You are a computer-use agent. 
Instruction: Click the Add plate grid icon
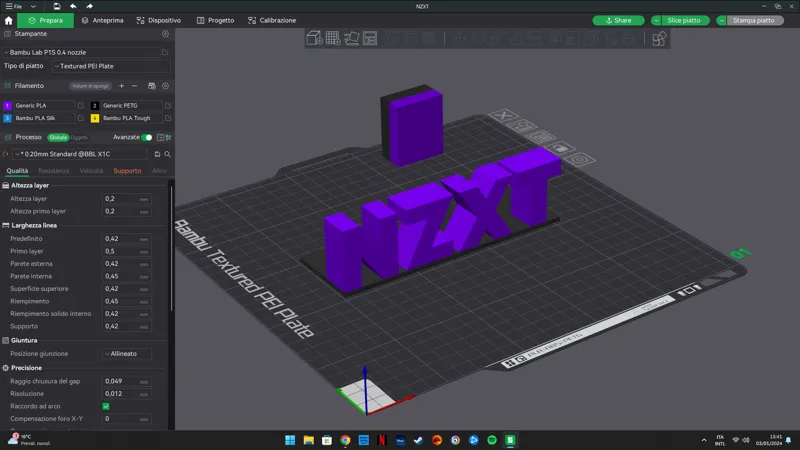click(333, 38)
